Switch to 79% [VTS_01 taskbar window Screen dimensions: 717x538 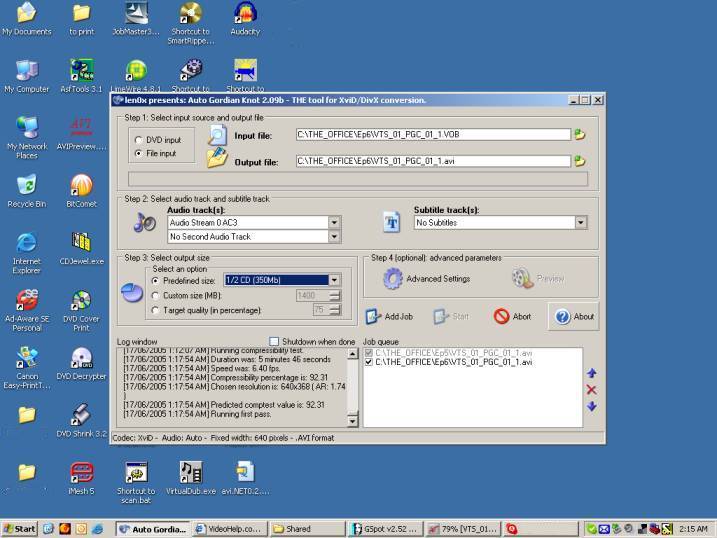click(463, 529)
